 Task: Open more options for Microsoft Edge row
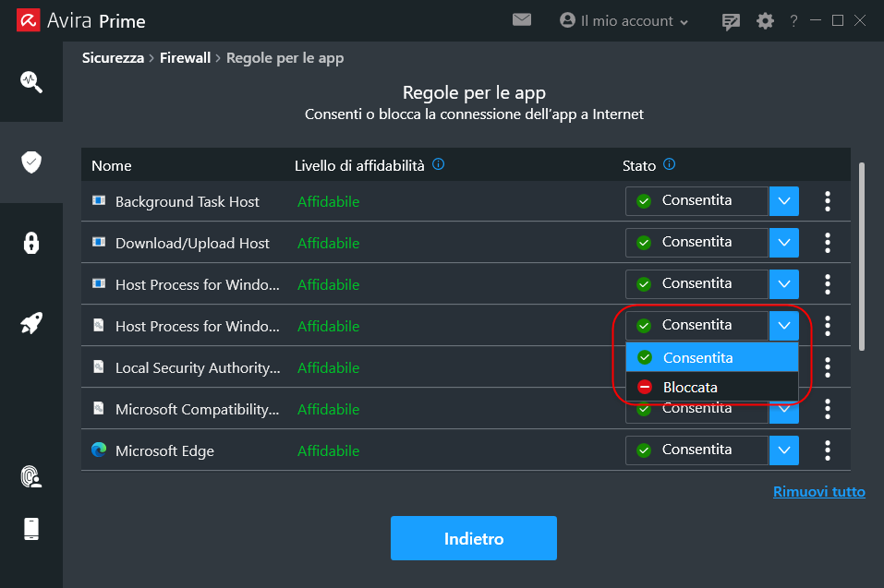point(828,450)
